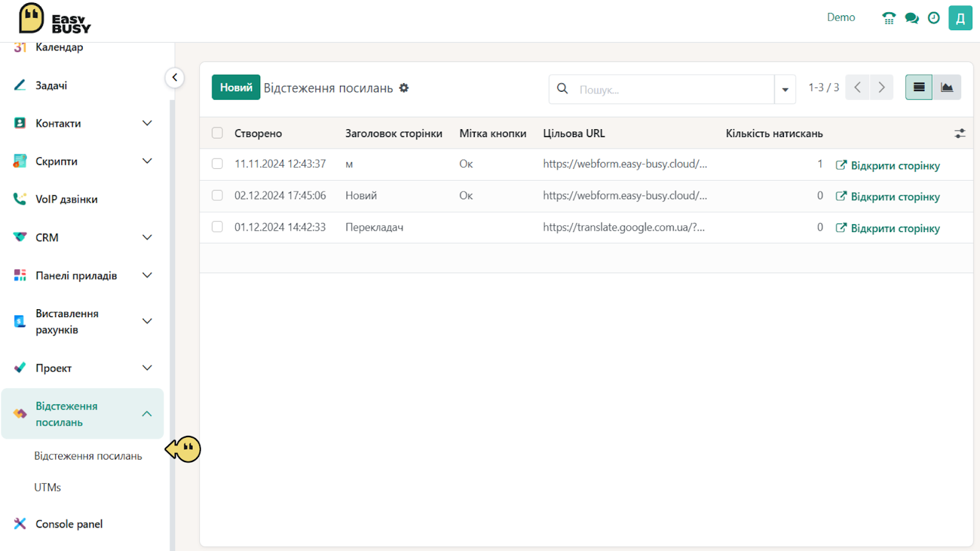Viewport: 980px width, 551px height.
Task: Sort by Цільова URL column header
Action: coord(574,133)
